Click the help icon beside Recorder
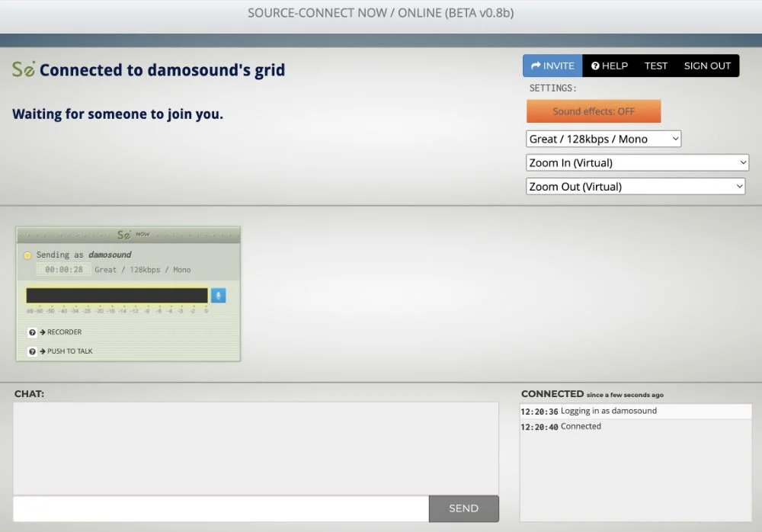The width and height of the screenshot is (762, 532). click(32, 332)
